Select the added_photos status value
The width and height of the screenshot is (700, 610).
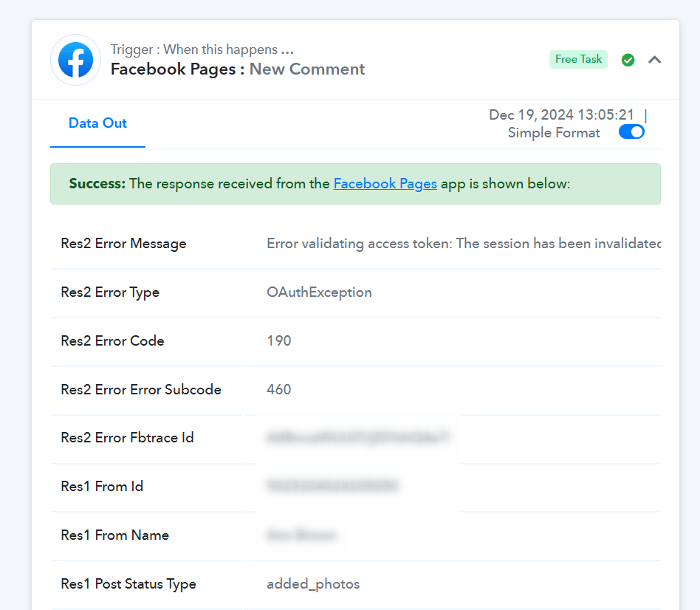point(313,584)
